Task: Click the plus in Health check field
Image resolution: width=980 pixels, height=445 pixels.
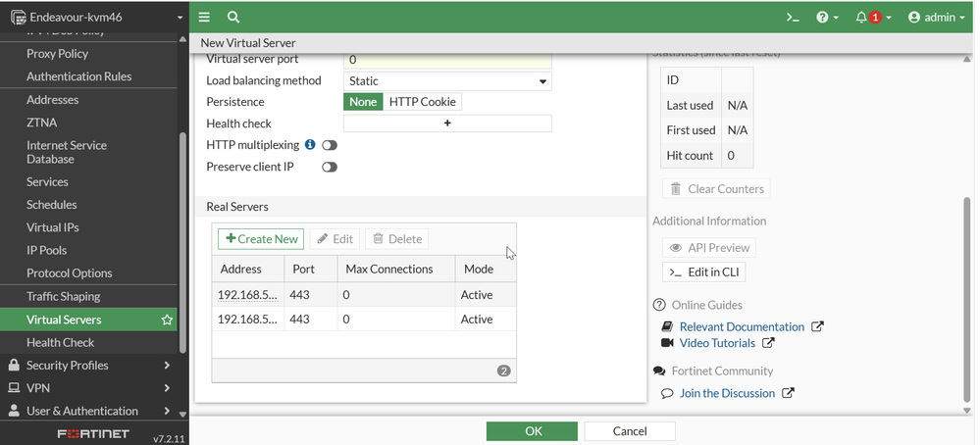Action: (x=447, y=124)
